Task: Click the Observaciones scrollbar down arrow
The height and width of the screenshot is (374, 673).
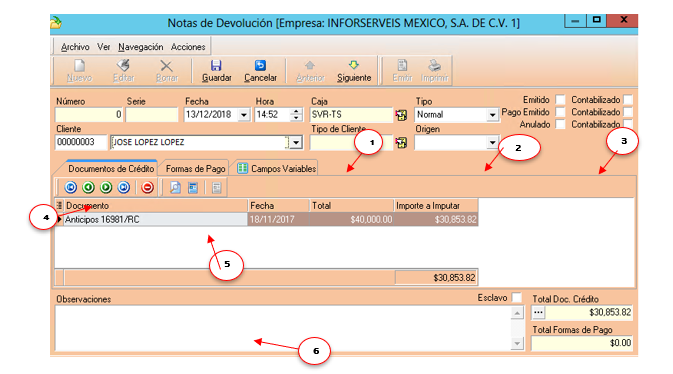Action: tap(517, 344)
